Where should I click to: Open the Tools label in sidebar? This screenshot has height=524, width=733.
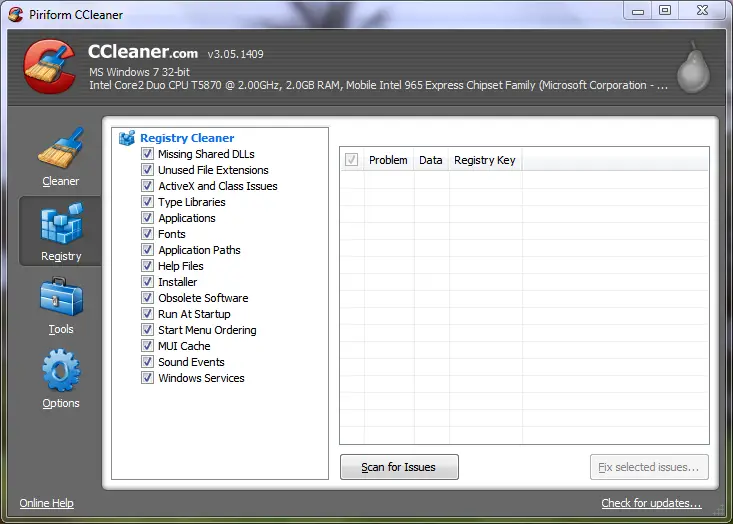[x=61, y=329]
